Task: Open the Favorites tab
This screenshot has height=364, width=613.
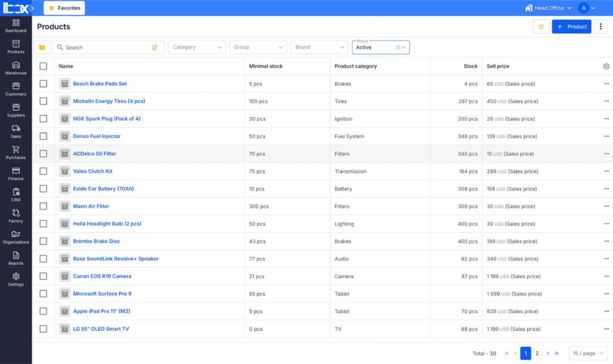Action: (64, 8)
